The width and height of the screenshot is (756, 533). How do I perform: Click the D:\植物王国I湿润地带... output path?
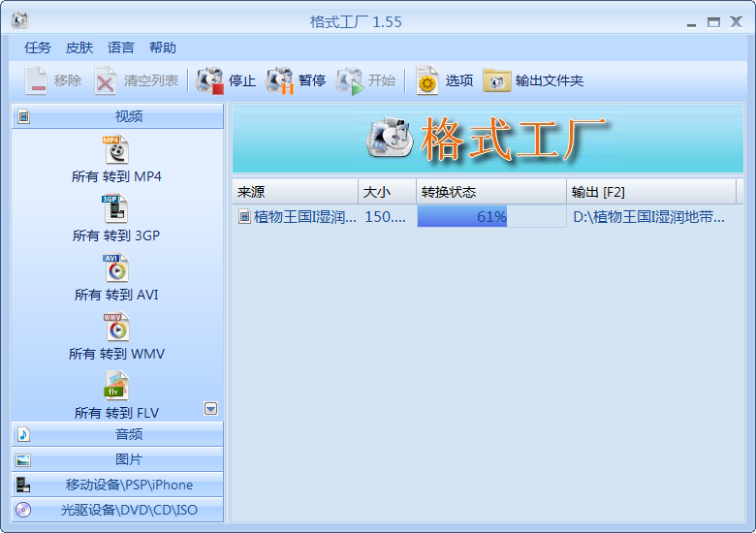[x=648, y=217]
